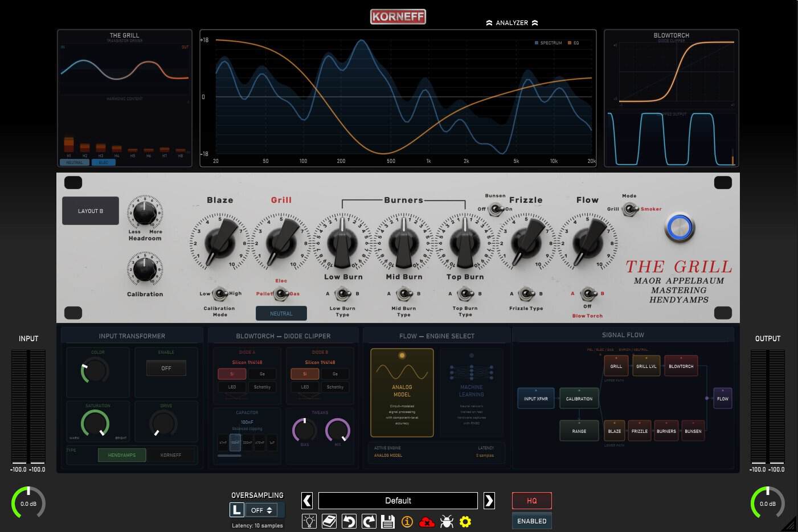Click the ELEC tag in The Grill display

pyautogui.click(x=104, y=162)
